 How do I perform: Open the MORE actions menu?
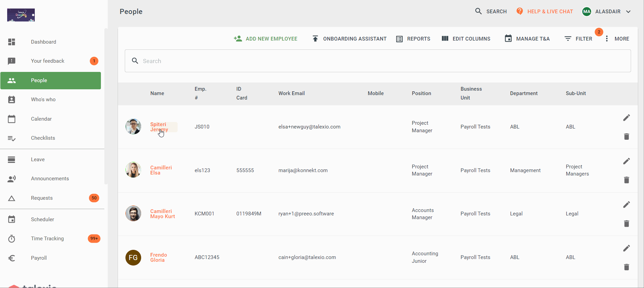coord(617,39)
